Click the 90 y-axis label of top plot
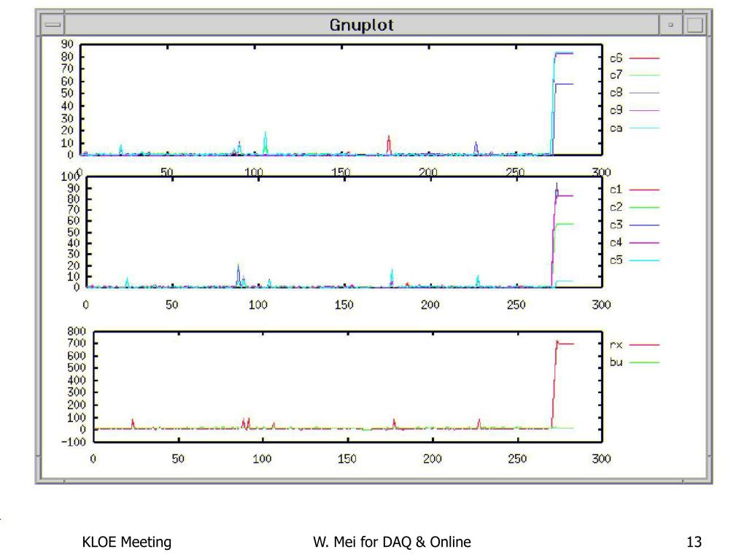The height and width of the screenshot is (560, 747). (x=67, y=44)
